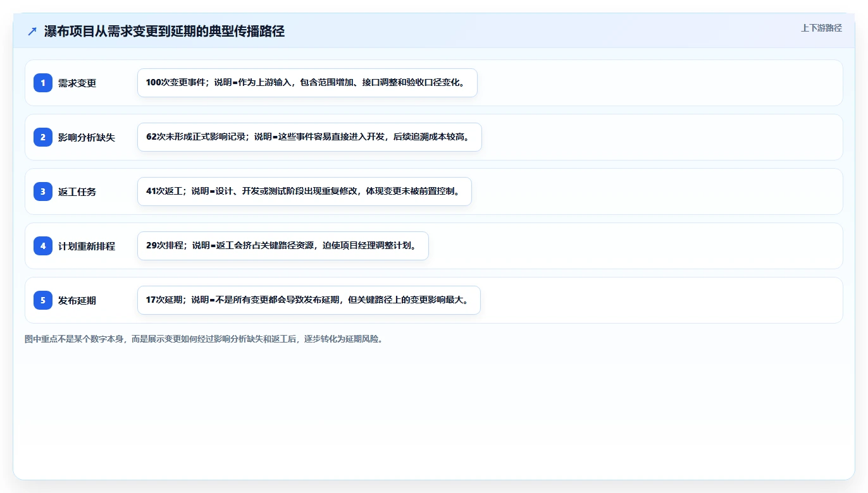The width and height of the screenshot is (868, 493).
Task: Click the 影响分析缺失 step label
Action: [87, 137]
